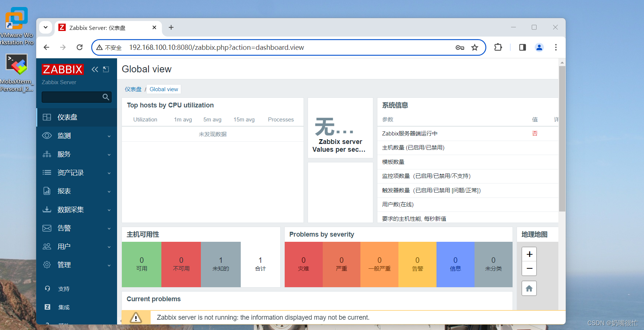The height and width of the screenshot is (330, 644).
Task: Open the Chrome tab search dropdown arrow
Action: pos(45,27)
